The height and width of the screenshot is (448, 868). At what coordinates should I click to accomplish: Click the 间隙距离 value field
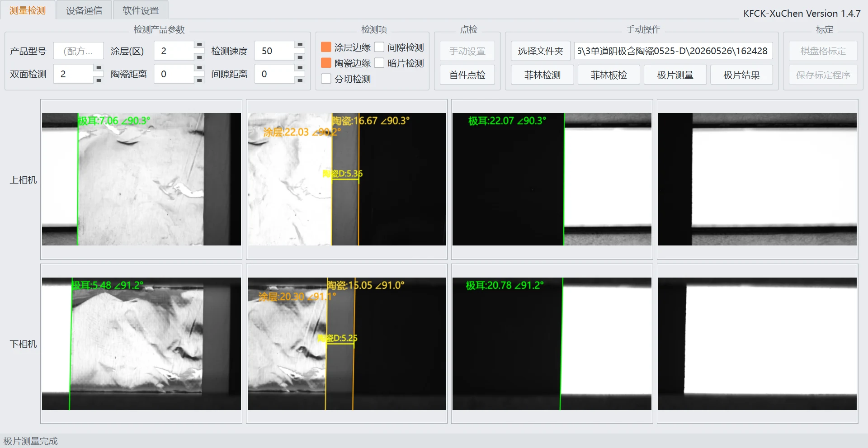tap(275, 74)
